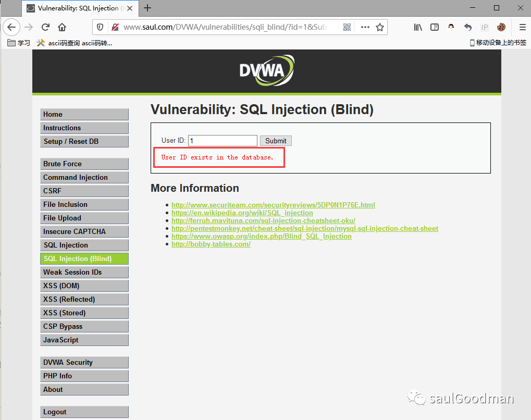Screen dimensions: 531x420
Task: Select Command Injection from sidebar
Action: [x=84, y=177]
